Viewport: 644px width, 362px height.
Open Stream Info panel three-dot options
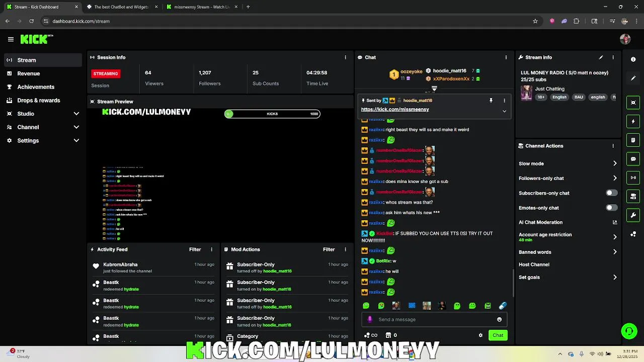click(x=613, y=57)
